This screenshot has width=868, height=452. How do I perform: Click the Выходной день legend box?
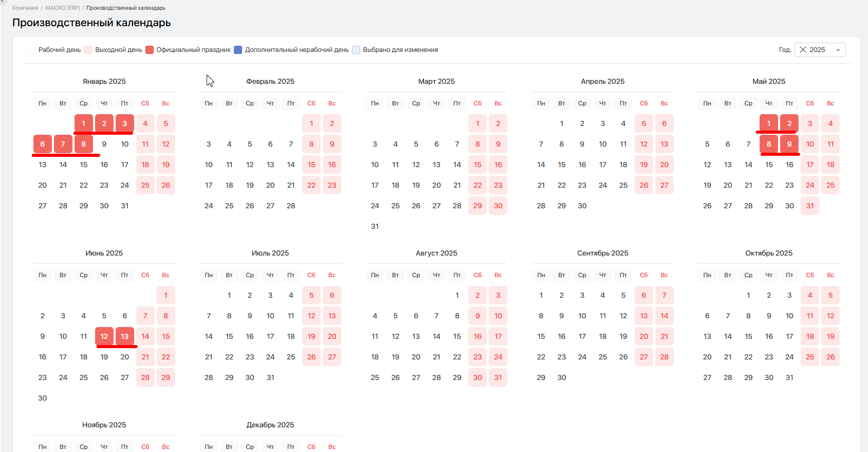tap(88, 50)
